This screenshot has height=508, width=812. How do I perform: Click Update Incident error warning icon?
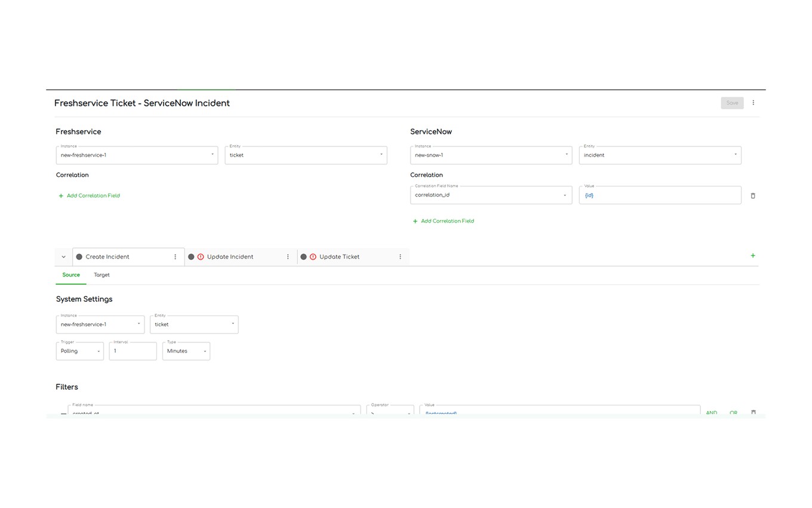201,257
